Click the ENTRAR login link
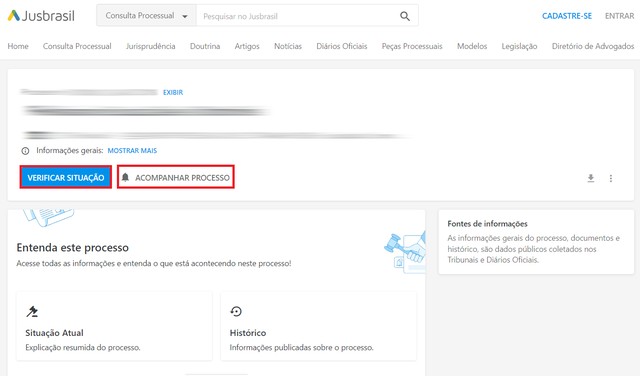 (619, 16)
